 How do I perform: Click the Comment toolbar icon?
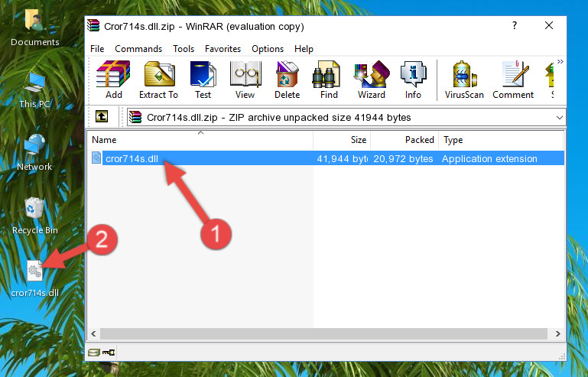pos(513,80)
